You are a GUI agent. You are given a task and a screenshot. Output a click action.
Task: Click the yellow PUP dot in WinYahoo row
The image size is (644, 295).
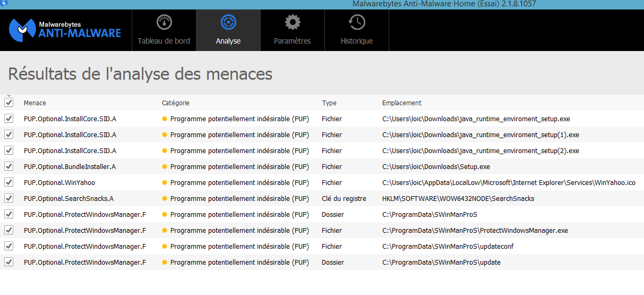click(x=165, y=183)
